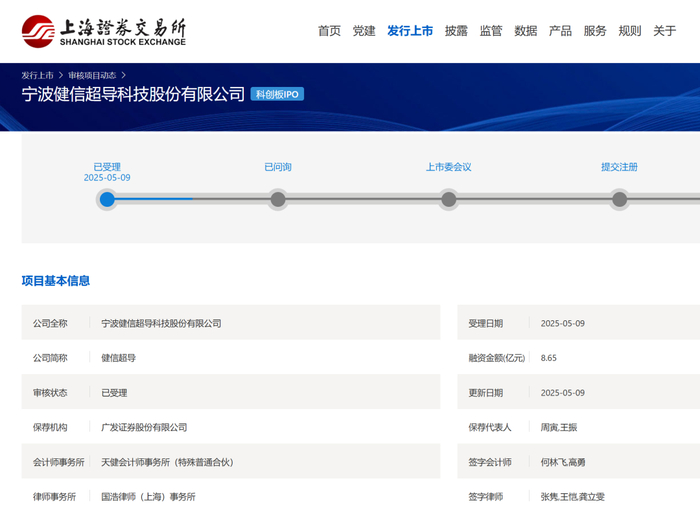
Task: Click the 已问询 stage label
Action: [278, 167]
